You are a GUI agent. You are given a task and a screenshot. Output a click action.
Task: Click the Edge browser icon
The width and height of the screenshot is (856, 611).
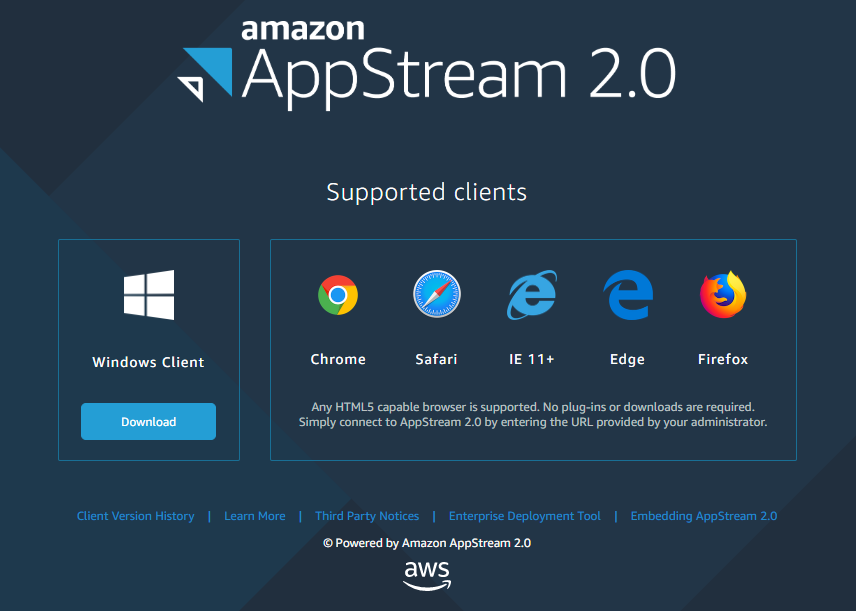(628, 295)
